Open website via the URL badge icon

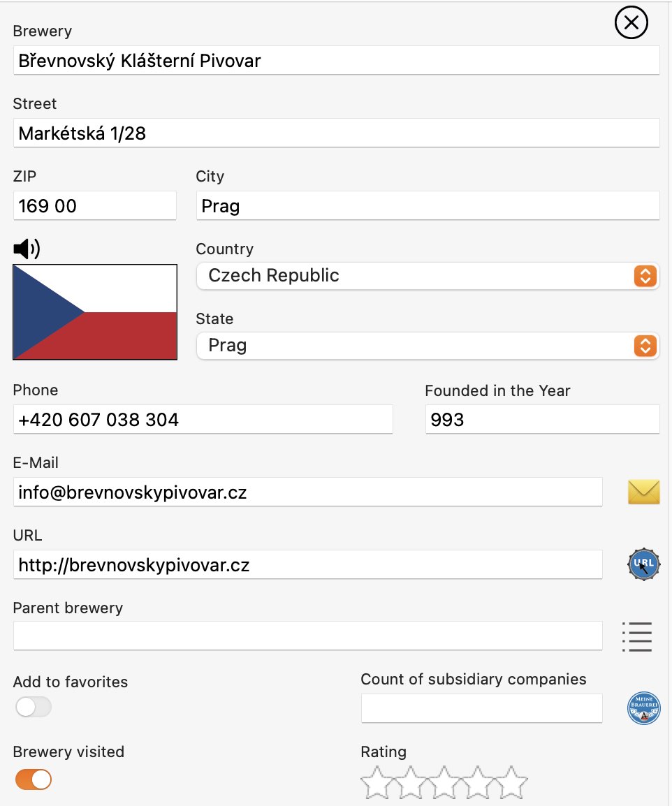(x=644, y=564)
